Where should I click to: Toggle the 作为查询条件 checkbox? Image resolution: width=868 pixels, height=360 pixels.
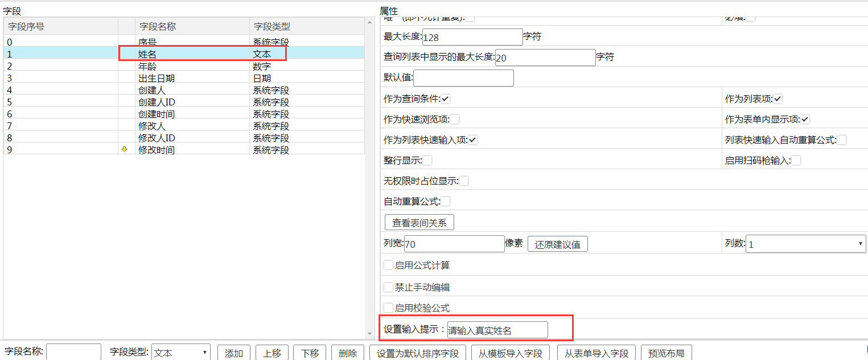(446, 99)
